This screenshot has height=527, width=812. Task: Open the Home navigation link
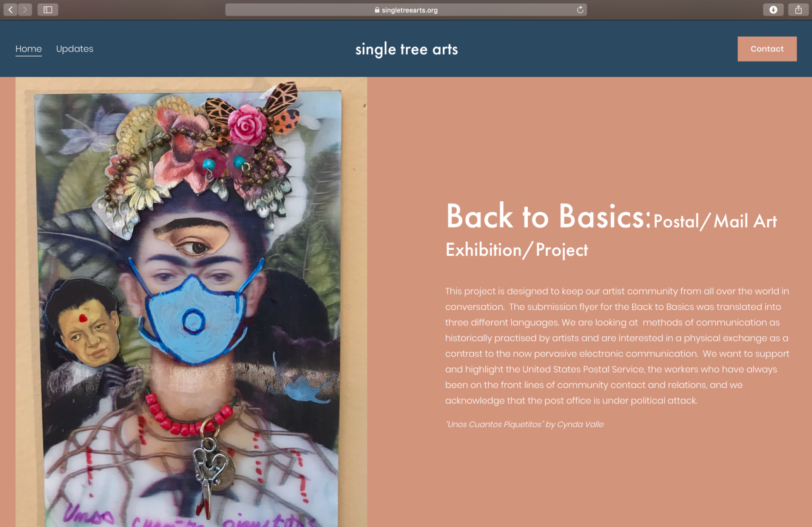click(29, 49)
